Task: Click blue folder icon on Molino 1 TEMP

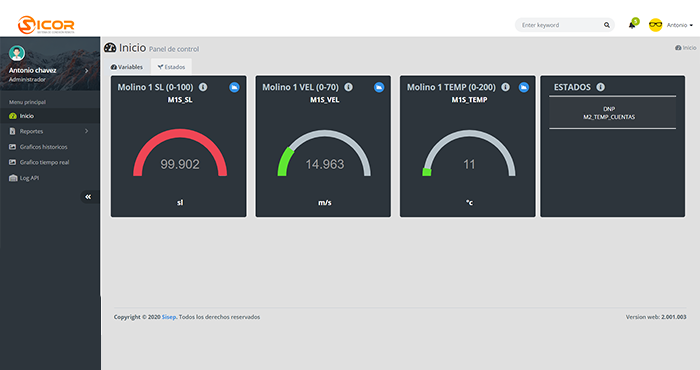Action: [x=524, y=87]
